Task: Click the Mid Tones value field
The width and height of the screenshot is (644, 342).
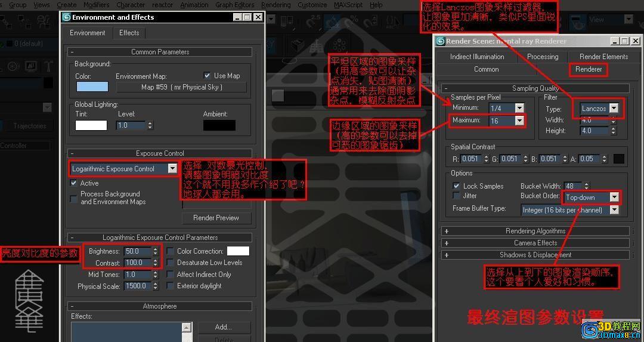Action: coord(138,274)
